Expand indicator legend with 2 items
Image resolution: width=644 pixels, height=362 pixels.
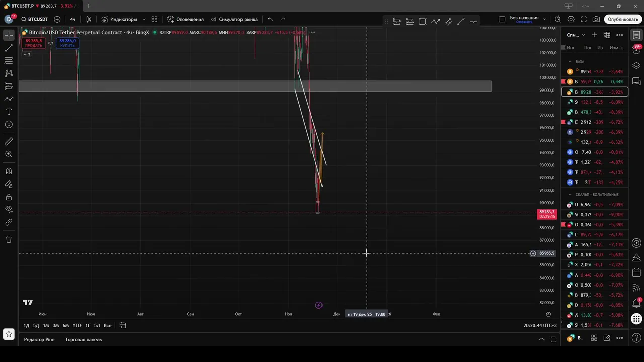coord(26,55)
